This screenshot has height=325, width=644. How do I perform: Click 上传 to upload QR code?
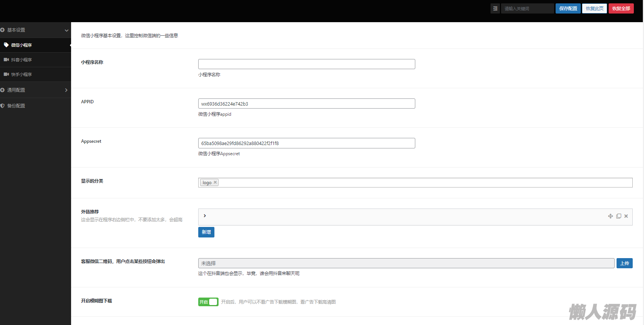coord(624,263)
